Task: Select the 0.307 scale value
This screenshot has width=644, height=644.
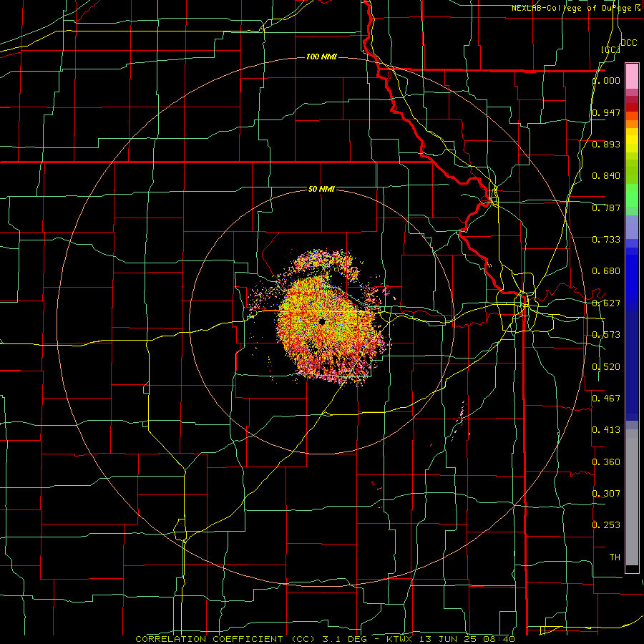Action: tap(606, 493)
